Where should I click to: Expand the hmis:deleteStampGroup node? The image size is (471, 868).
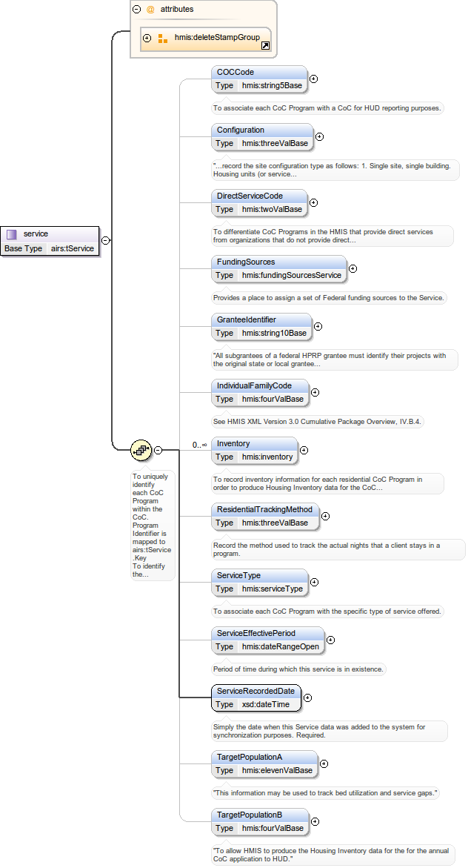[147, 38]
